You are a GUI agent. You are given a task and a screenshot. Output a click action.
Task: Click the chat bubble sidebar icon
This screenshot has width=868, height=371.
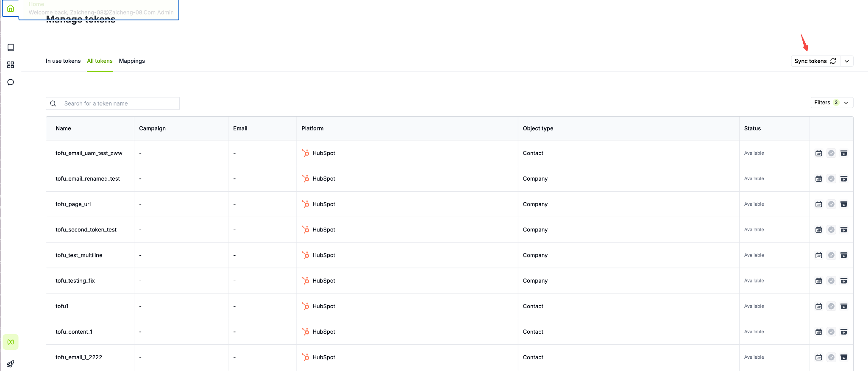(x=11, y=82)
